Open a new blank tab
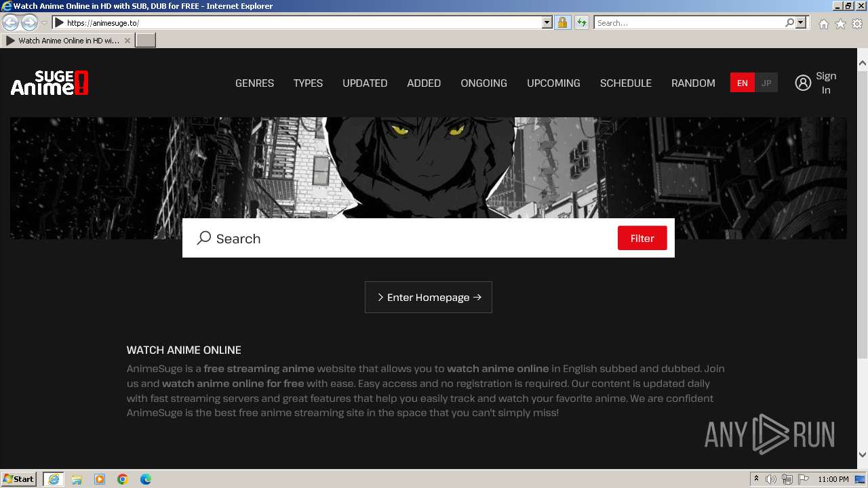Screen dimensions: 868x488 click(146, 41)
